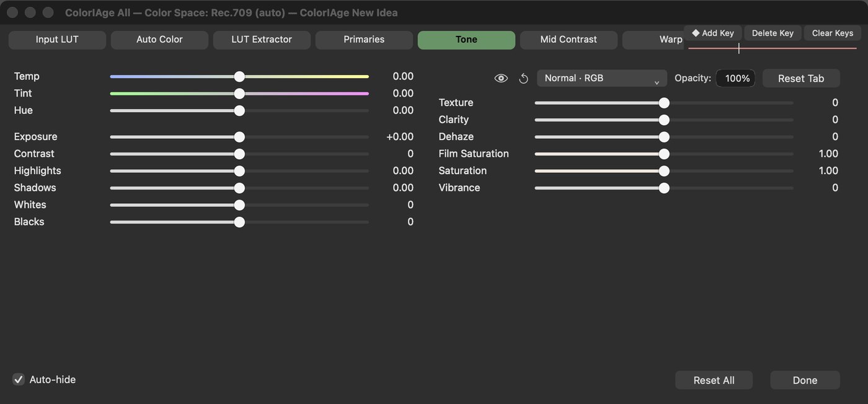868x404 pixels.
Task: Click the Tint slider handle
Action: 239,94
